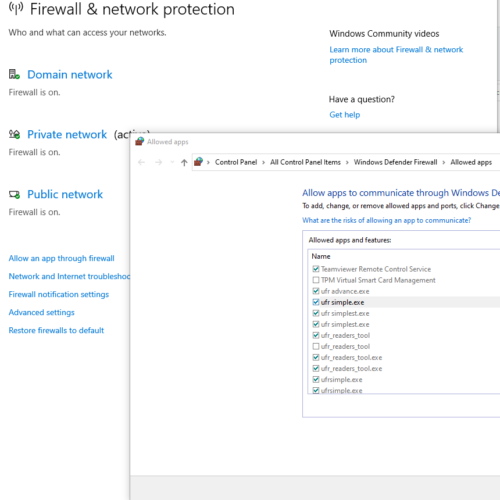
Task: Expand the chevron before Control Panel breadcrumb
Action: coord(208,162)
